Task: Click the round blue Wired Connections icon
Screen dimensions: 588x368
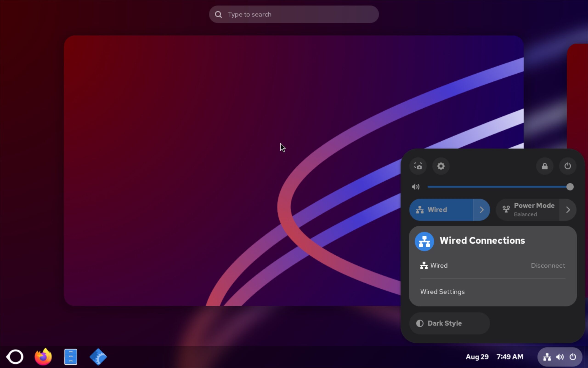Action: click(x=424, y=241)
